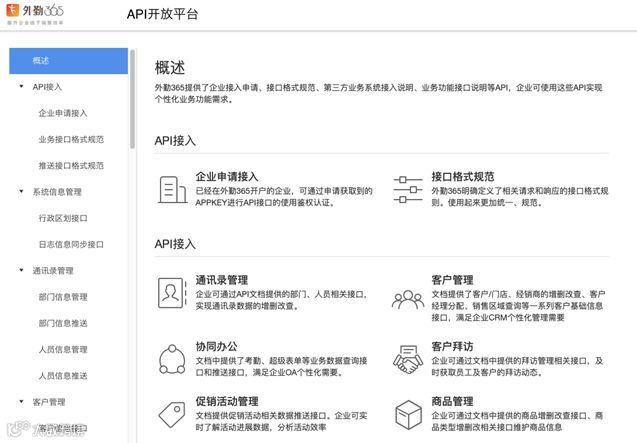Collapse the 通讯录管理 sidebar group arrow
This screenshot has height=443, width=637.
(x=22, y=270)
